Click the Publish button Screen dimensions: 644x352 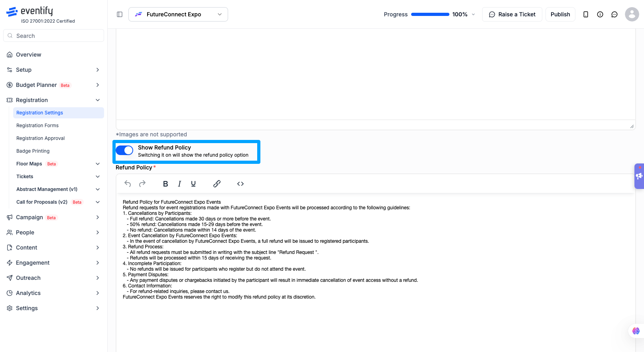pyautogui.click(x=560, y=14)
